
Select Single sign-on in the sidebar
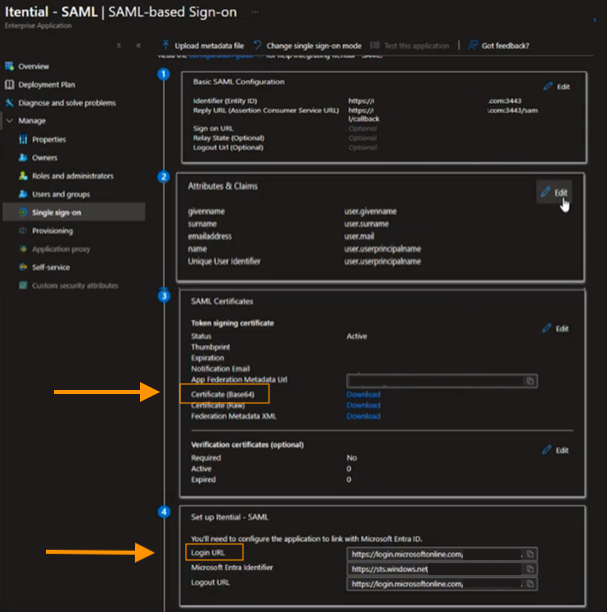(x=59, y=212)
